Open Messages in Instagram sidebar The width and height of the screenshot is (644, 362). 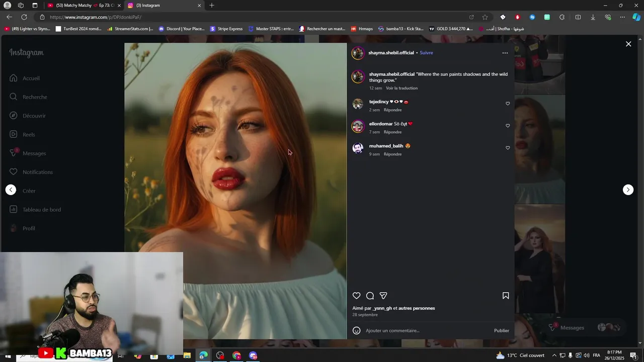point(28,153)
